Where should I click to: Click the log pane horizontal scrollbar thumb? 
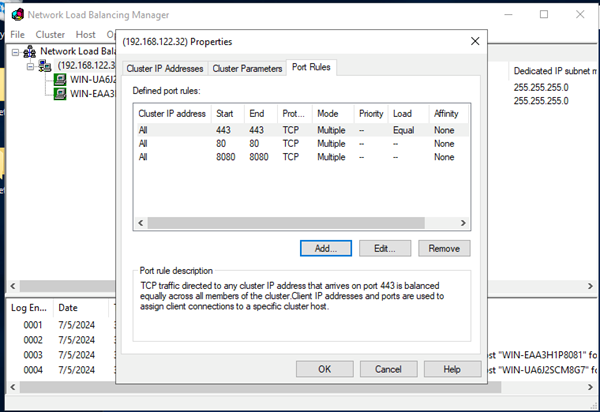(260, 387)
